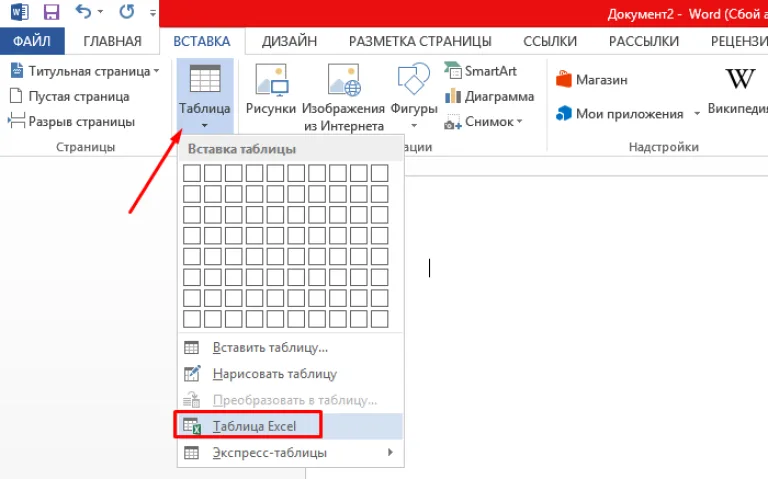Screen dimensions: 768x479
Task: Open the Магазин add-ins store
Action: point(592,79)
